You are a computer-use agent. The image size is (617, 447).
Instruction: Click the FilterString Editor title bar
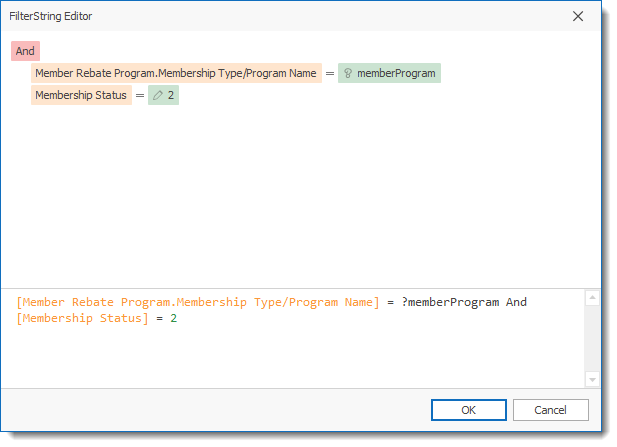click(250, 16)
